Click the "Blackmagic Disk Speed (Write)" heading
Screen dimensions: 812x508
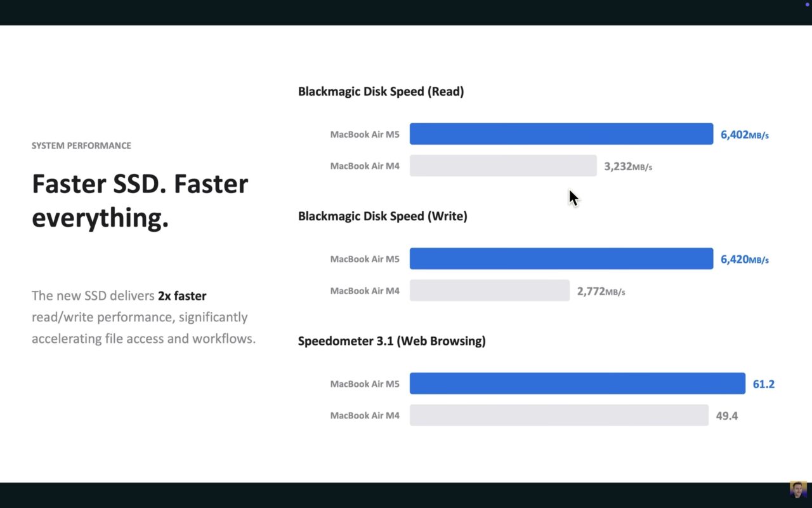coord(383,217)
